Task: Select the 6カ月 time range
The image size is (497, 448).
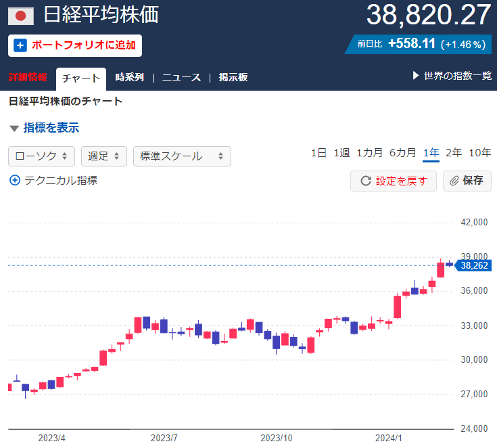Action: point(402,153)
